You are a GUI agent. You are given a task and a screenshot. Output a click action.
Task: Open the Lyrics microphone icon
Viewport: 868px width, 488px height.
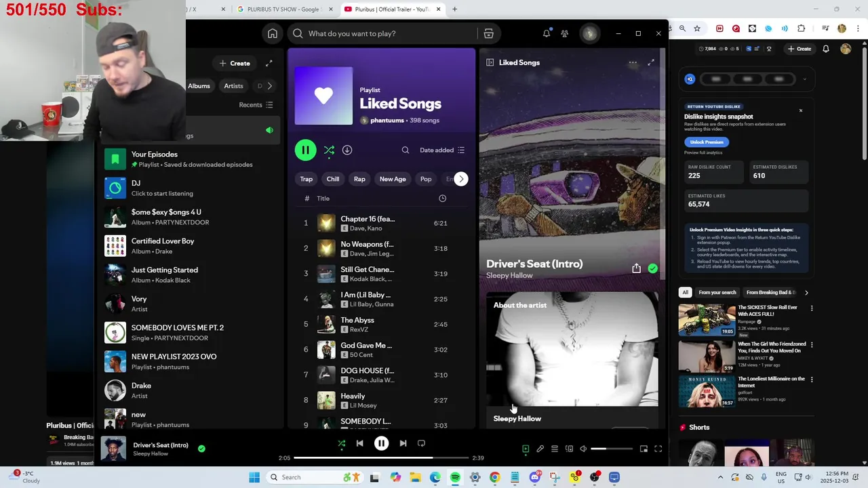point(540,449)
